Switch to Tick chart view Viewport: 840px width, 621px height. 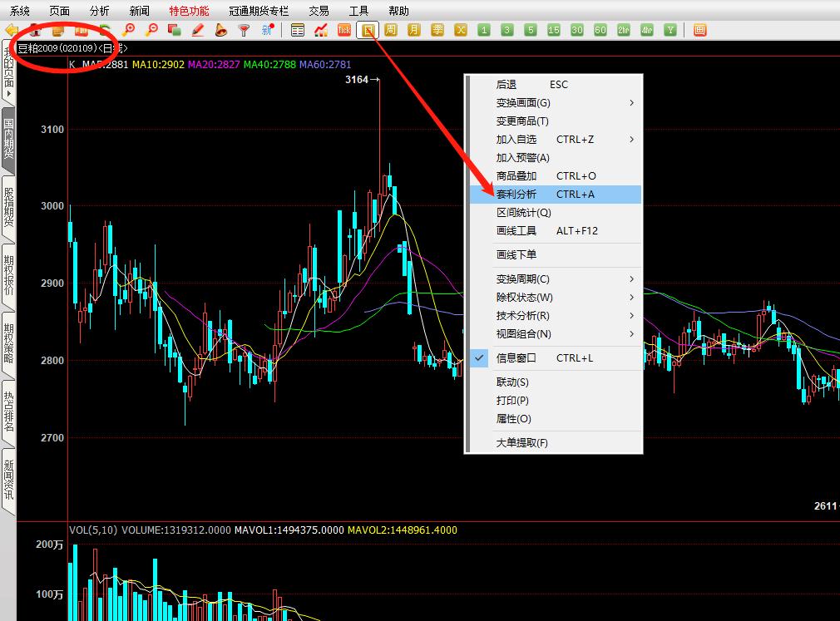tap(343, 30)
